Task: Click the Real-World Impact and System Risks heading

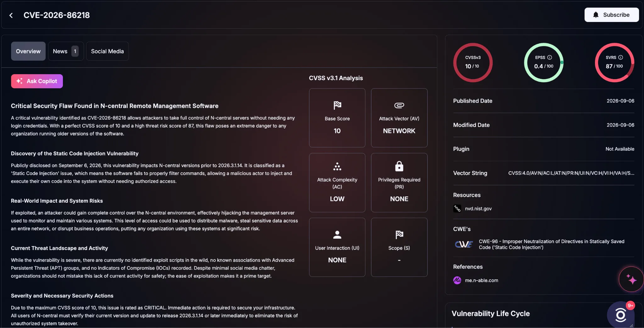Action: 57,201
